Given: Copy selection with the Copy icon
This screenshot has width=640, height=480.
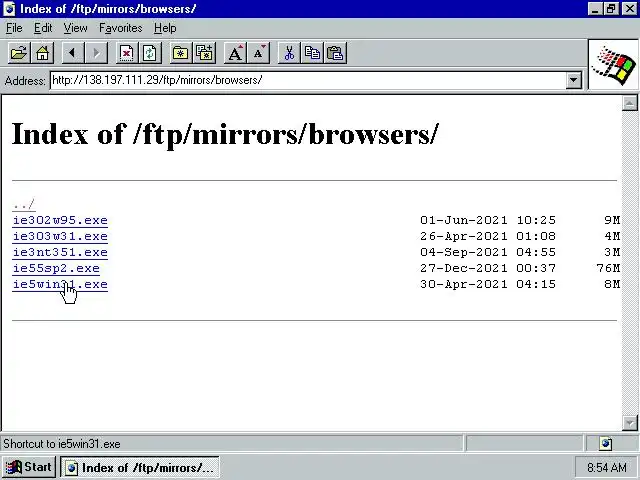Looking at the screenshot, I should [312, 53].
